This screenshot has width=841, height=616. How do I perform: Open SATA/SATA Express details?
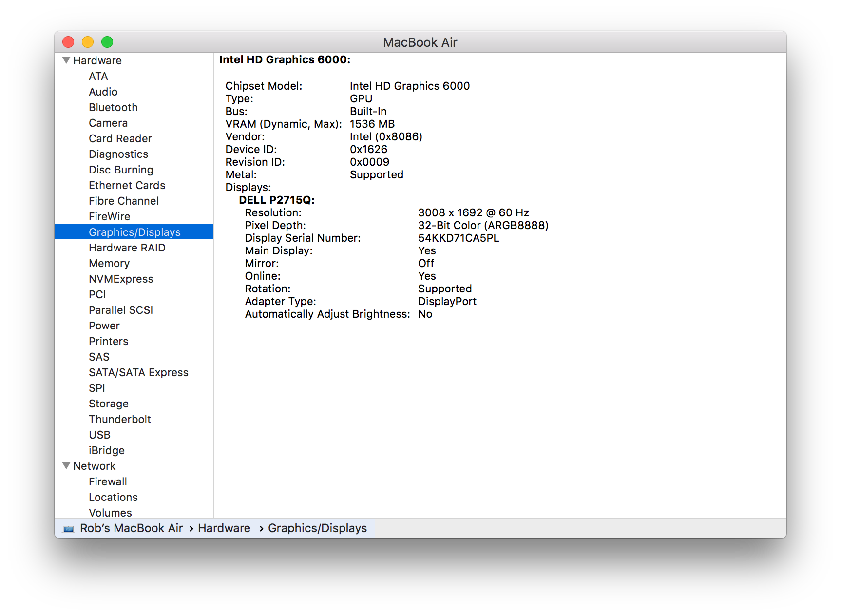138,372
